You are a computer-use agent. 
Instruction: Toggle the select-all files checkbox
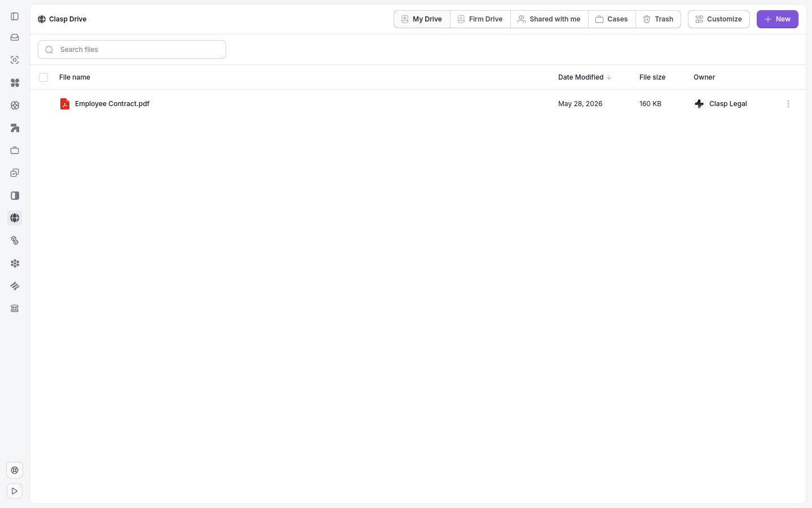coord(43,77)
